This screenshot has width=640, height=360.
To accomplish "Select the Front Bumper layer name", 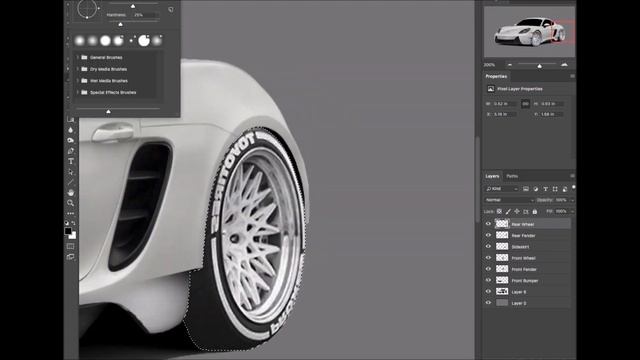I will click(x=525, y=281).
